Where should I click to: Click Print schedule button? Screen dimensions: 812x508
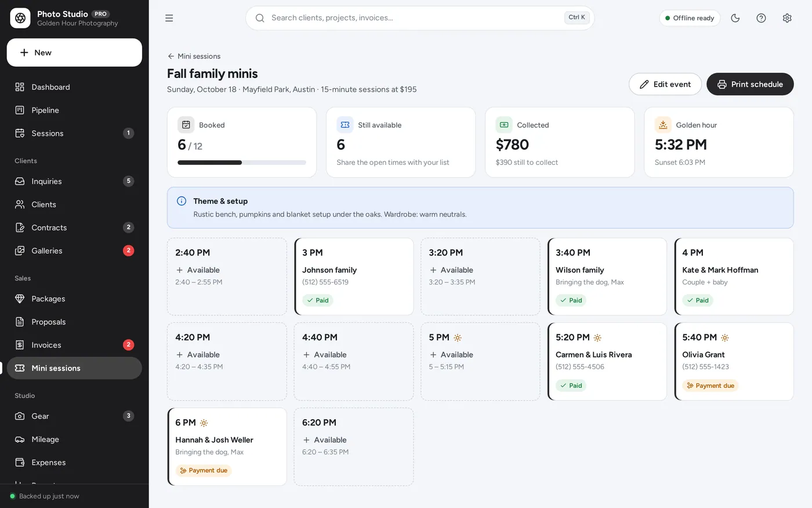750,84
